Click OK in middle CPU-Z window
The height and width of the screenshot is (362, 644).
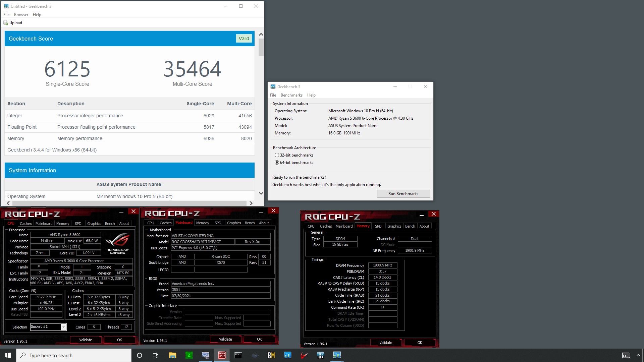(x=259, y=339)
